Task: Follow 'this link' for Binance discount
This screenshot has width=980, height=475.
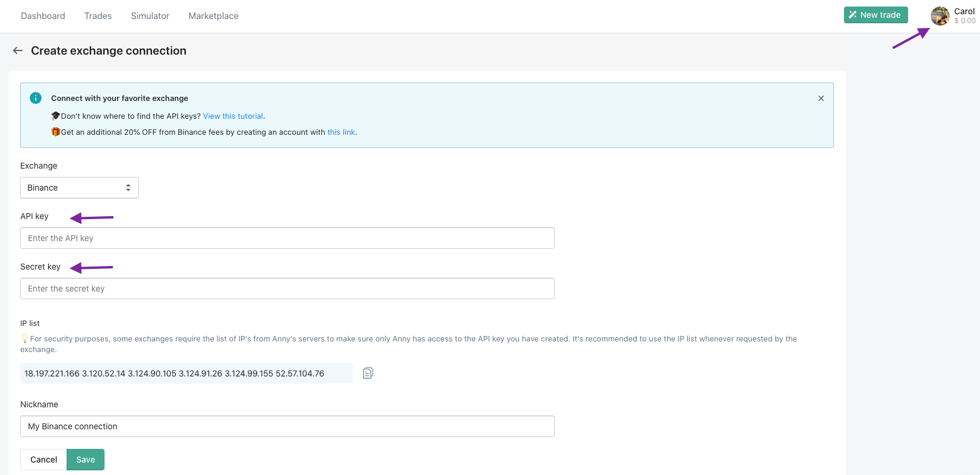Action: pos(341,132)
